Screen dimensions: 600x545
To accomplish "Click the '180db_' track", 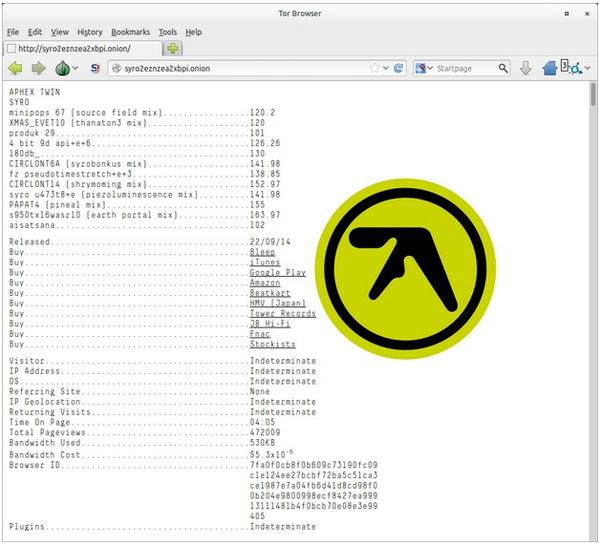I will click(x=24, y=153).
